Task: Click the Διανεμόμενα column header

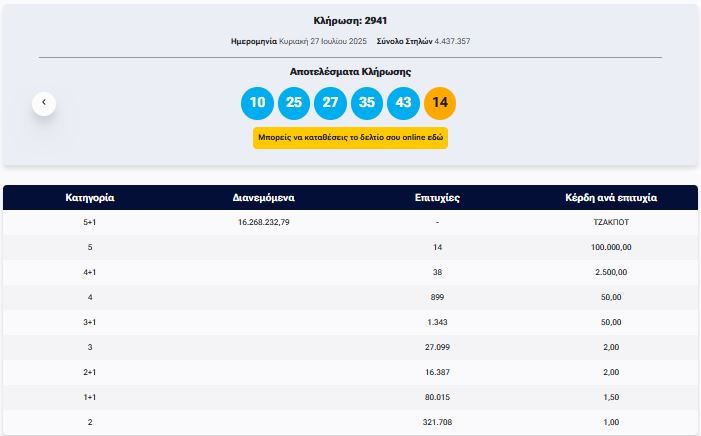Action: (263, 198)
